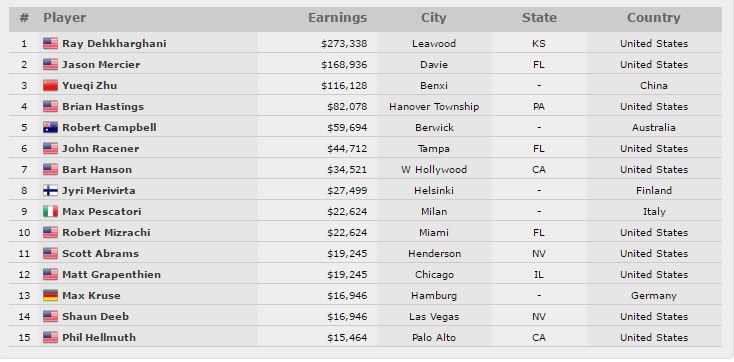Select Scott Abrams in row 11

tap(101, 253)
